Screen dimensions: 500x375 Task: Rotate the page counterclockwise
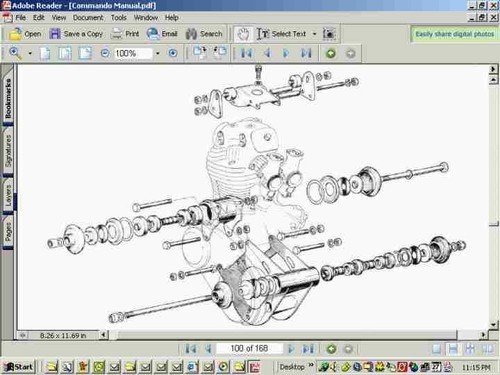coord(220,53)
